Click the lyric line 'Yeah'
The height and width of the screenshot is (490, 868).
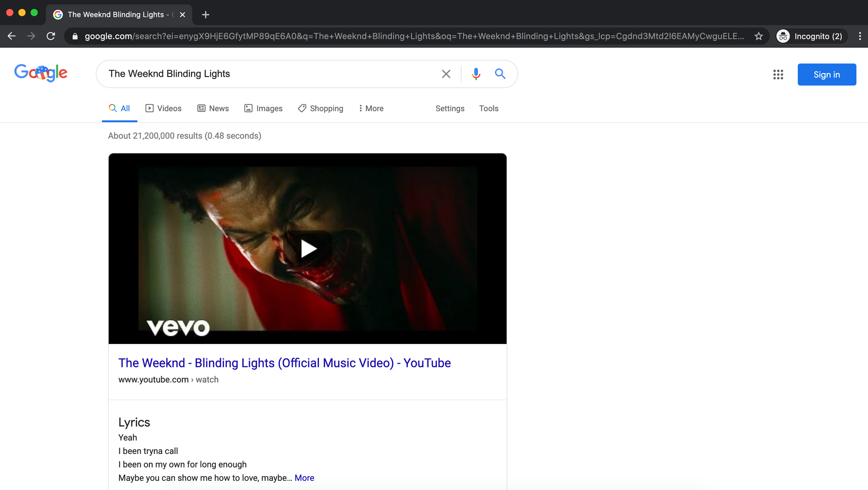(x=128, y=437)
